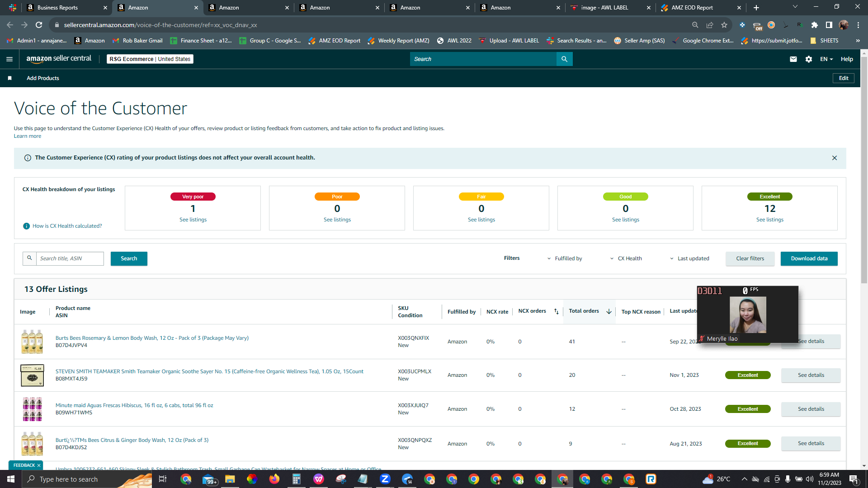
Task: Click the Download data button
Action: pos(809,258)
